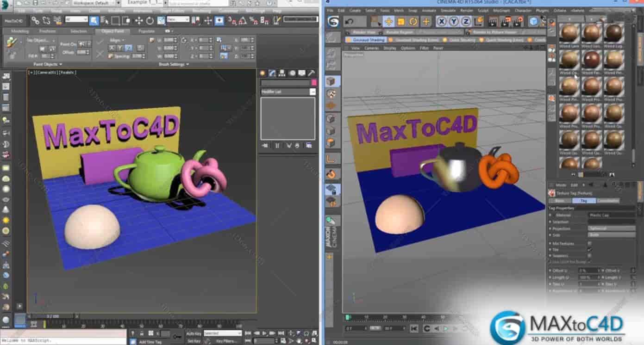Click the Auto Key button in 3ds Max
Viewport: 644px width, 345px height.
(x=193, y=333)
